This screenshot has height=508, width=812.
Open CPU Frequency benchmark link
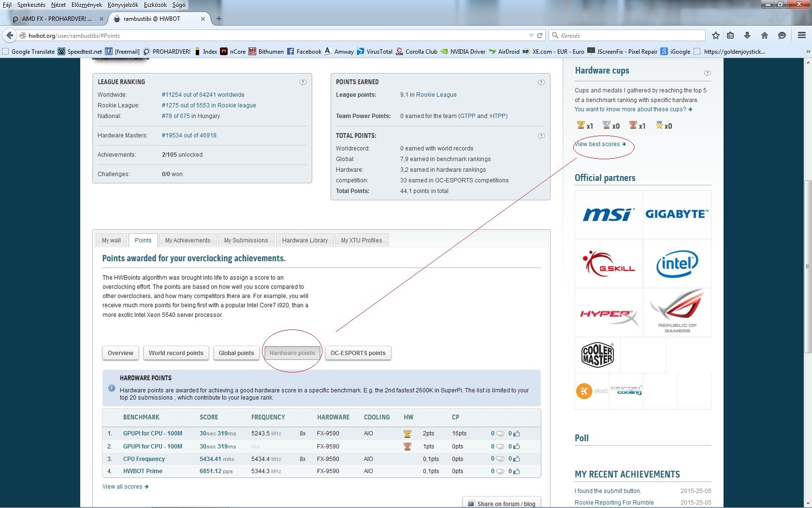(x=144, y=459)
